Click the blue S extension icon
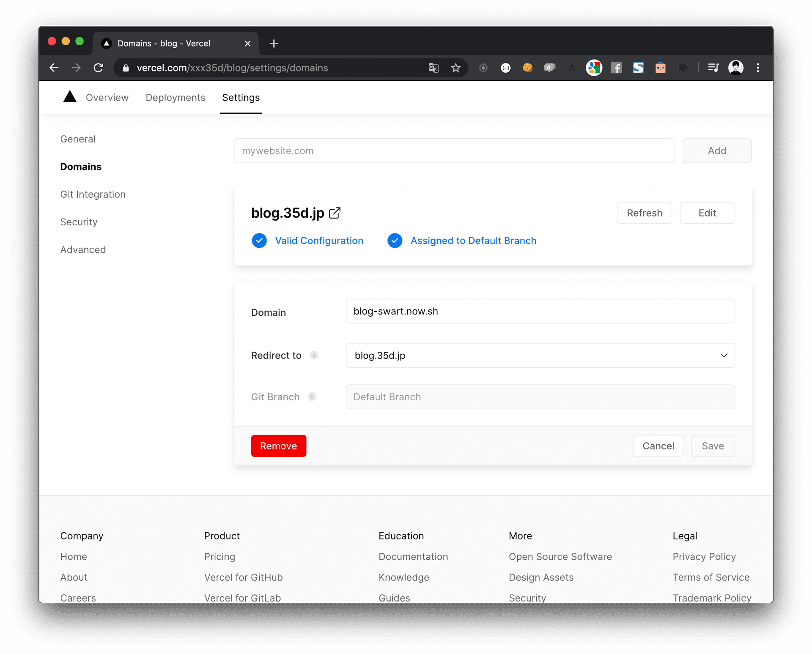This screenshot has height=654, width=812. (x=638, y=68)
